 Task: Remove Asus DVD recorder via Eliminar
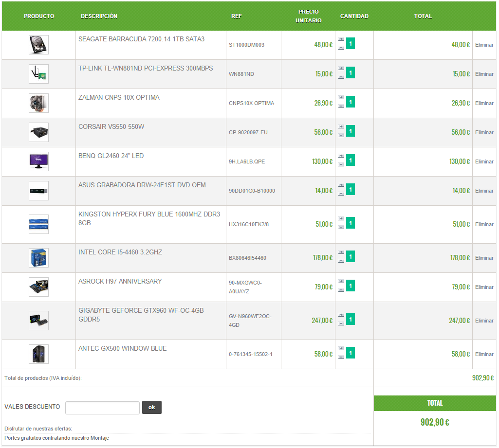[x=484, y=192]
